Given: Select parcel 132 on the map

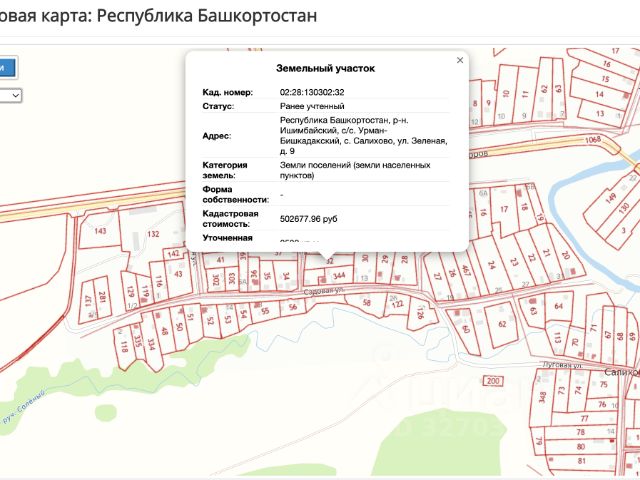Looking at the screenshot, I should coord(153,234).
